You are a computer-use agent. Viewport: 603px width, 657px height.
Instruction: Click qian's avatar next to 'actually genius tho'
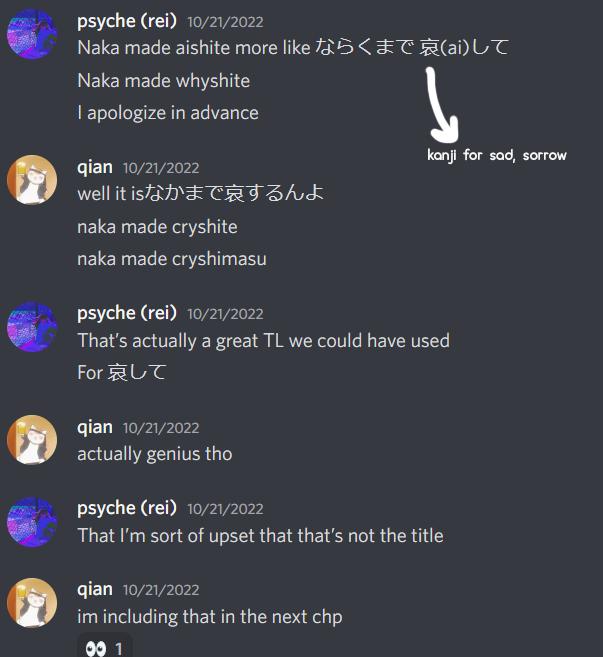(32, 440)
